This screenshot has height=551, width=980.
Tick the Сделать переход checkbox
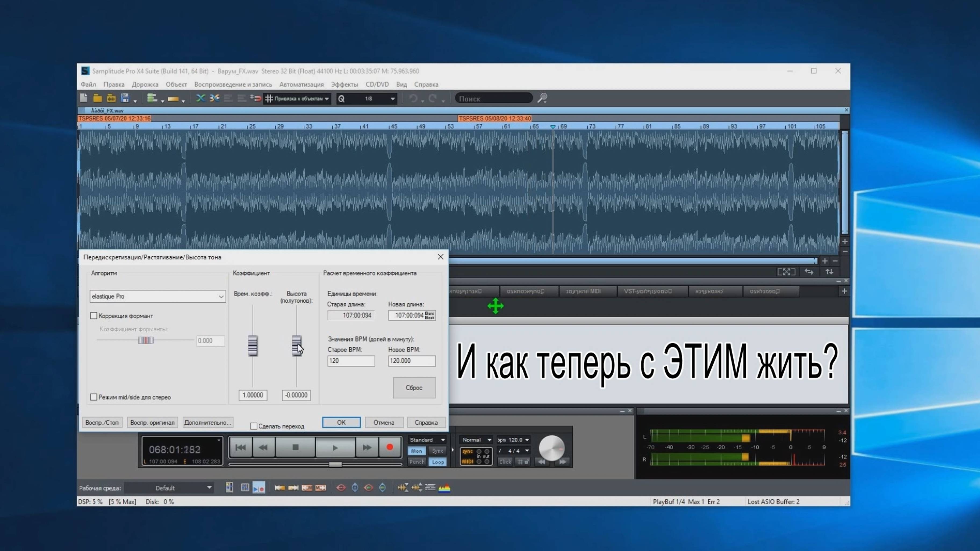tap(254, 426)
